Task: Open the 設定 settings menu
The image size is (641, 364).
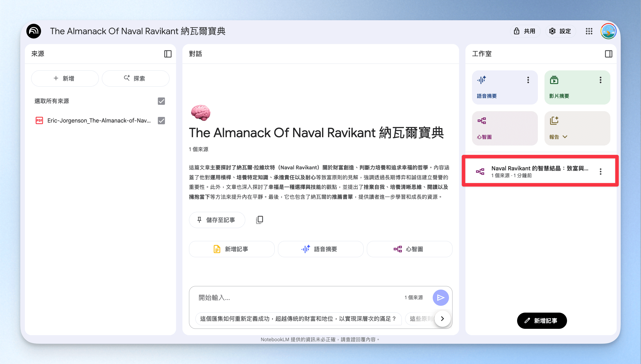Action: (560, 31)
